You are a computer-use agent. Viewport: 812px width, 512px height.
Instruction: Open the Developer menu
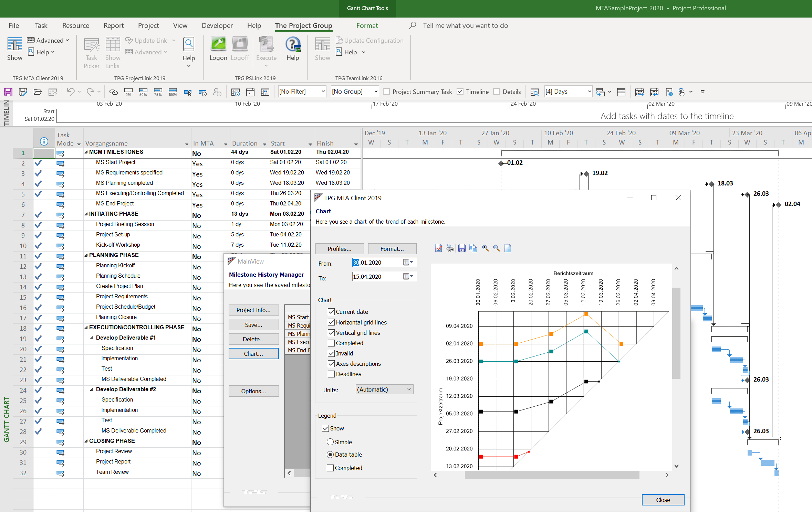(x=217, y=25)
